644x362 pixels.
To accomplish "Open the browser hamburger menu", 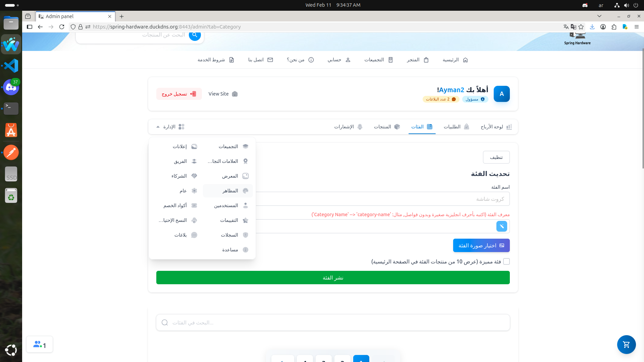I will click(x=637, y=27).
